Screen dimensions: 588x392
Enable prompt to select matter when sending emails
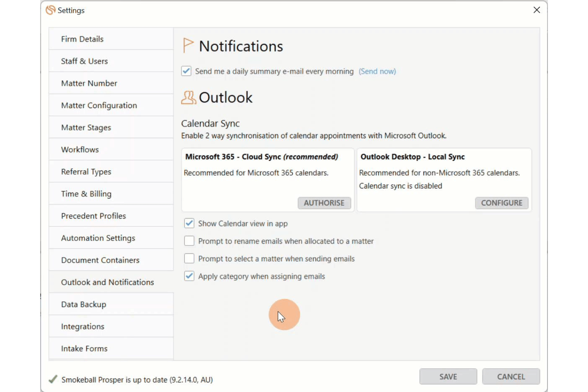pos(189,259)
